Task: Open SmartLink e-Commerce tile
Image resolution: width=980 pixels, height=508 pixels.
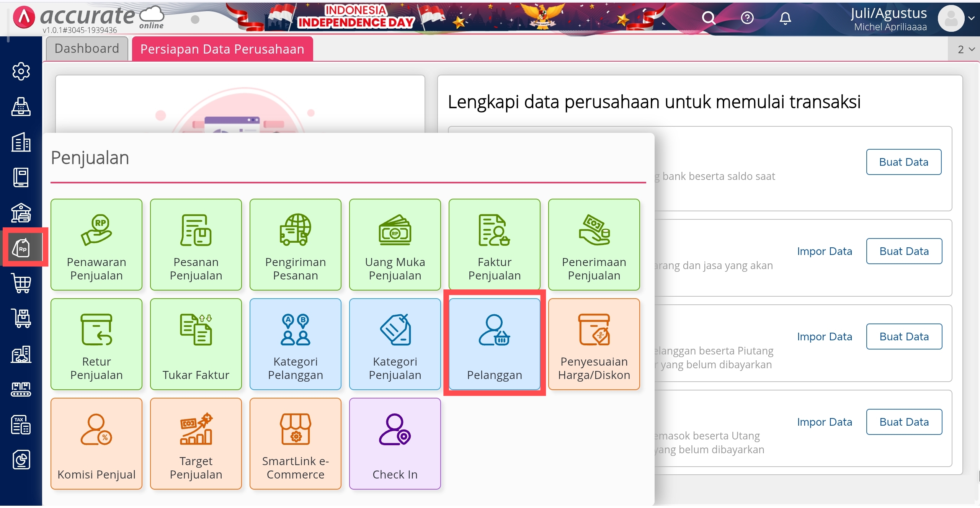Action: 295,443
